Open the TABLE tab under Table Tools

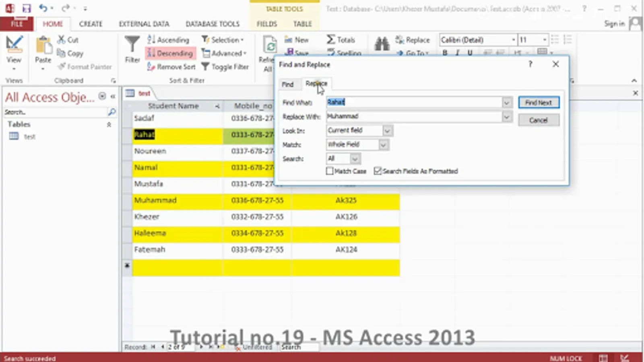pos(302,24)
